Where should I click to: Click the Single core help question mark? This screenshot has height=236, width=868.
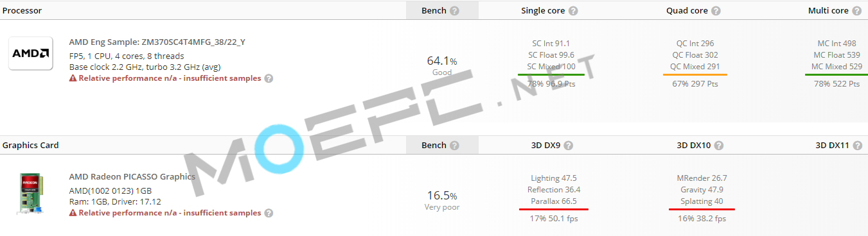click(573, 11)
